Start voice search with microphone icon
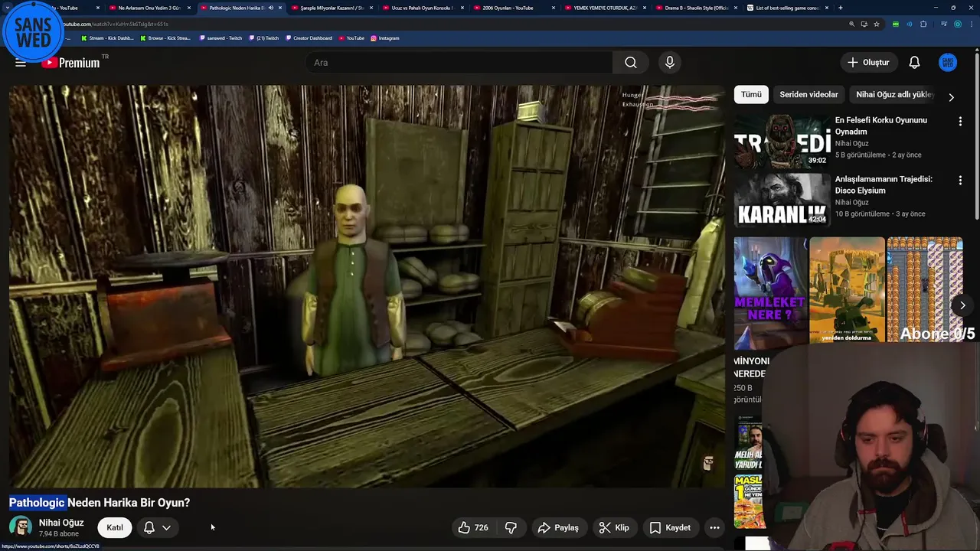This screenshot has height=551, width=980. [670, 63]
